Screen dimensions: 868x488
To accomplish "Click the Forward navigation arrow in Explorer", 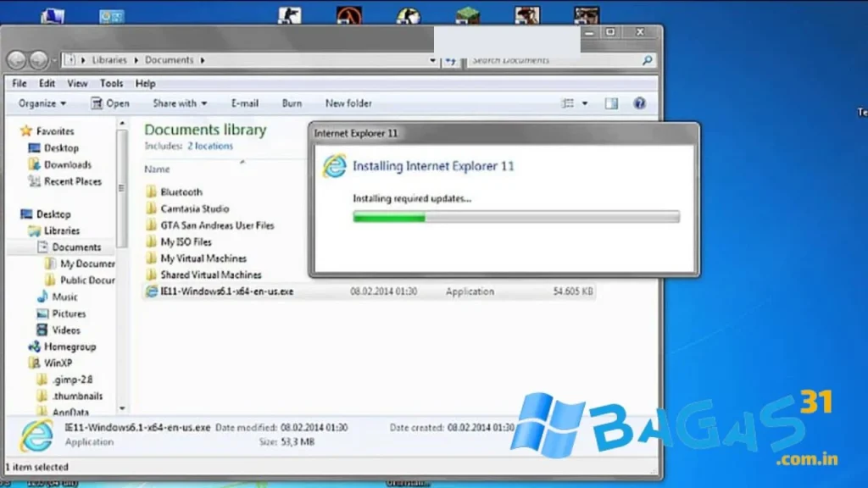I will click(38, 60).
